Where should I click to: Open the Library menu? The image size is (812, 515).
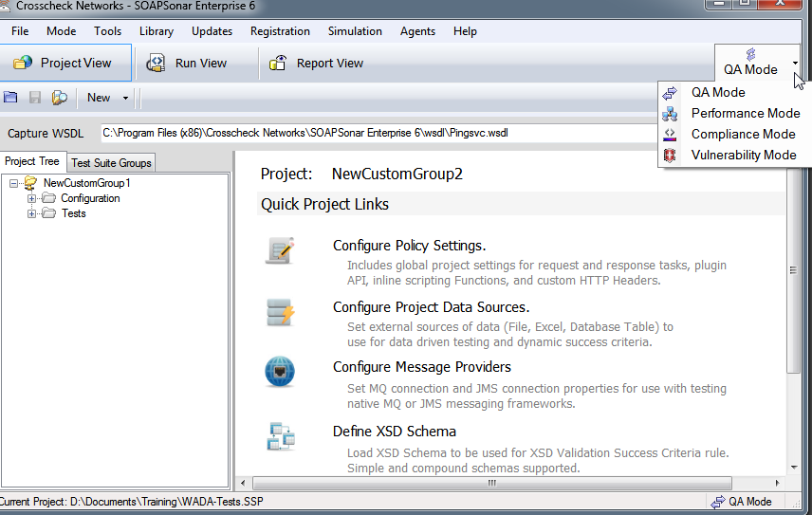click(x=157, y=31)
